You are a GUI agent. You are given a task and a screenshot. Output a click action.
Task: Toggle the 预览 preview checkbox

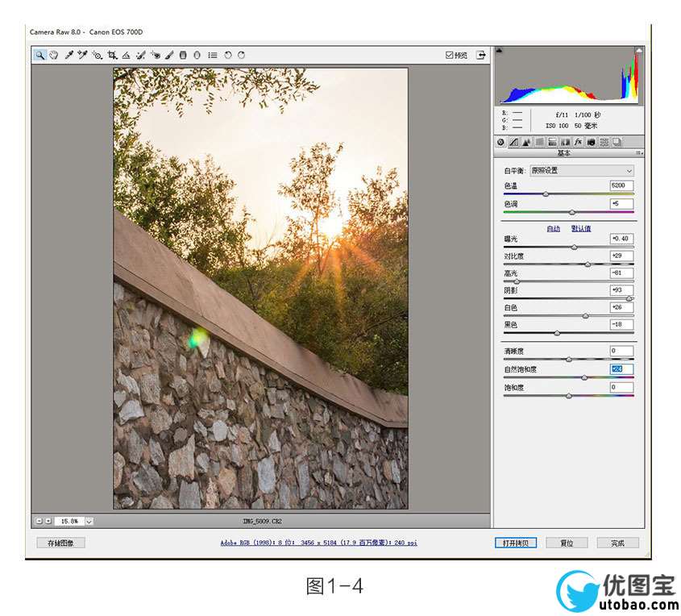[x=450, y=56]
